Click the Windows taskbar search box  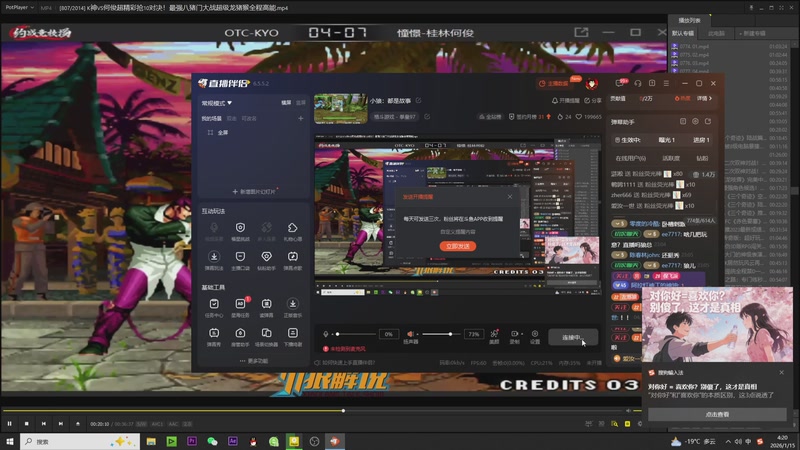click(x=80, y=441)
